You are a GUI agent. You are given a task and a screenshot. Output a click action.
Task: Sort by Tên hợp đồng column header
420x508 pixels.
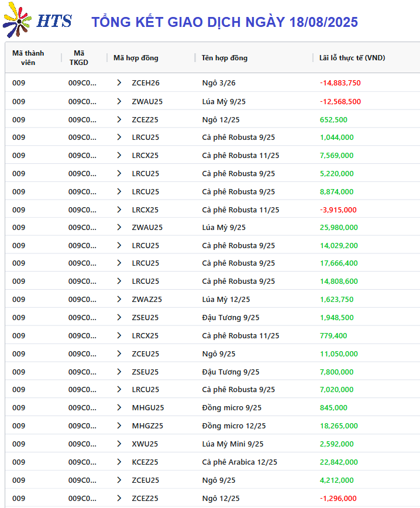click(x=225, y=58)
